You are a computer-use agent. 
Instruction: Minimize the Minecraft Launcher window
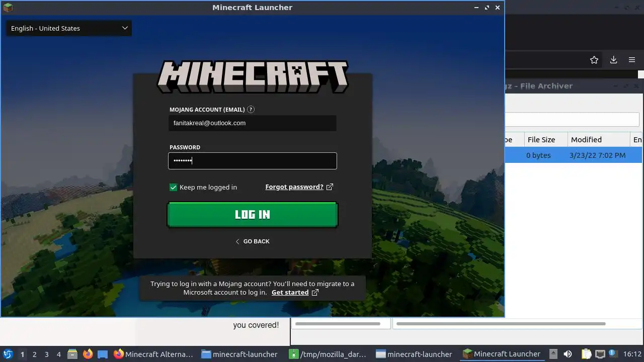(476, 8)
